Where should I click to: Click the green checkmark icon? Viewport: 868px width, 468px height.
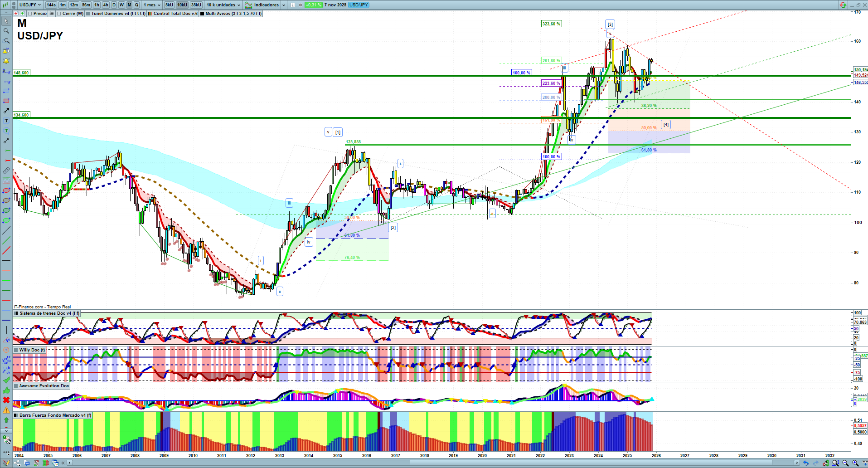(x=6, y=380)
